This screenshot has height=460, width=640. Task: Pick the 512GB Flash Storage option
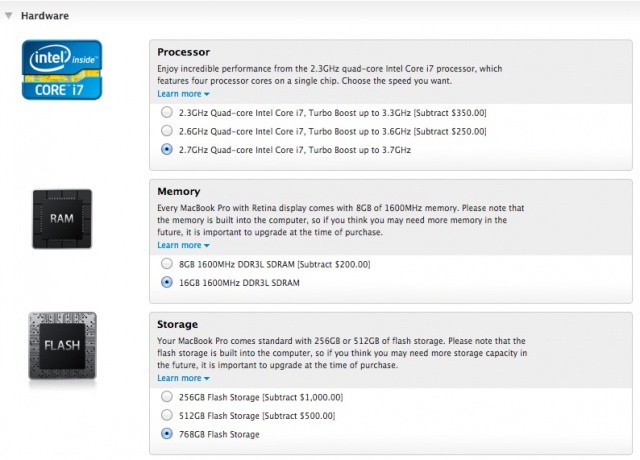coord(167,416)
